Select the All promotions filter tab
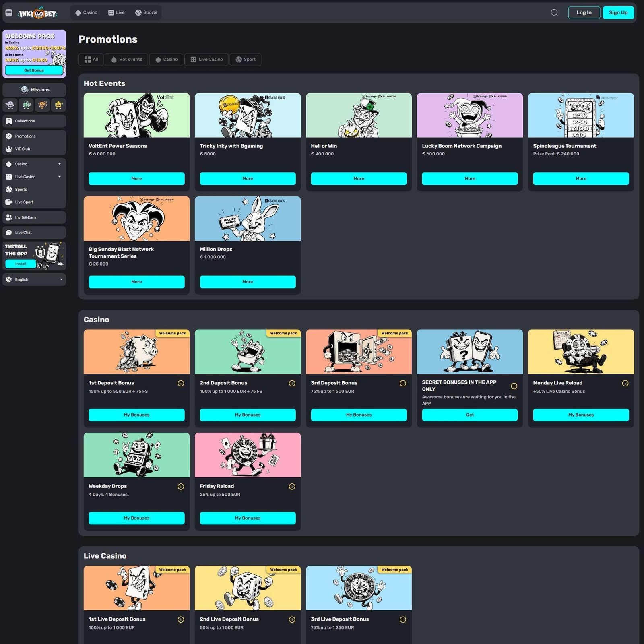Viewport: 644px width, 644px height. point(91,60)
